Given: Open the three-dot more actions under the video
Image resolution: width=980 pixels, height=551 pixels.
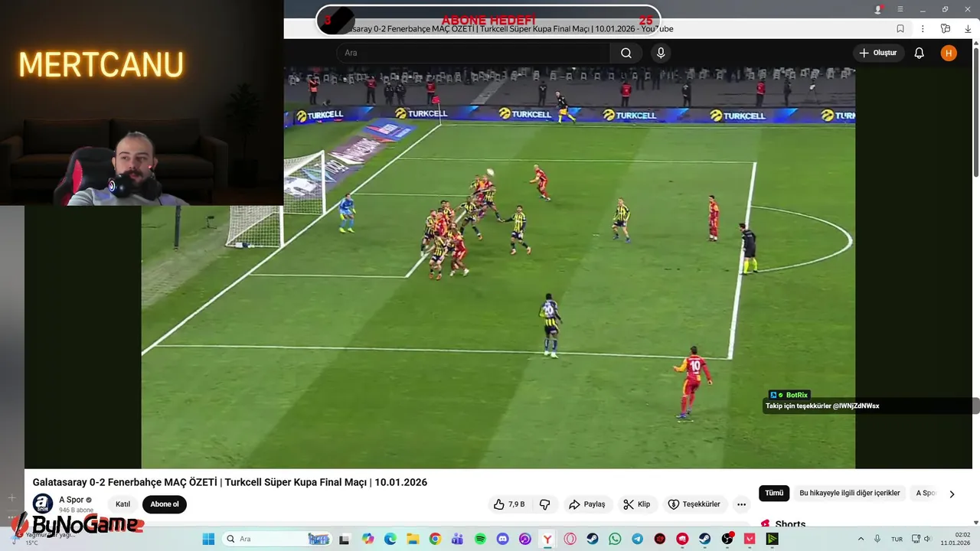Looking at the screenshot, I should [741, 504].
